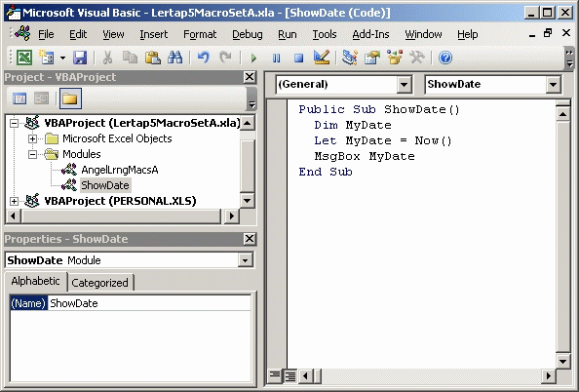The image size is (579, 392).
Task: Open the Tools menu
Action: [x=325, y=34]
